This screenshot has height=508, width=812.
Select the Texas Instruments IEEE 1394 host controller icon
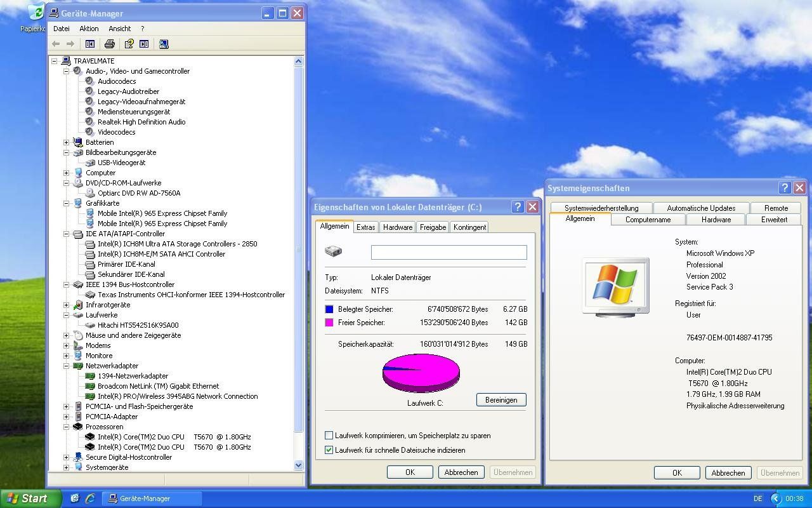click(x=90, y=295)
